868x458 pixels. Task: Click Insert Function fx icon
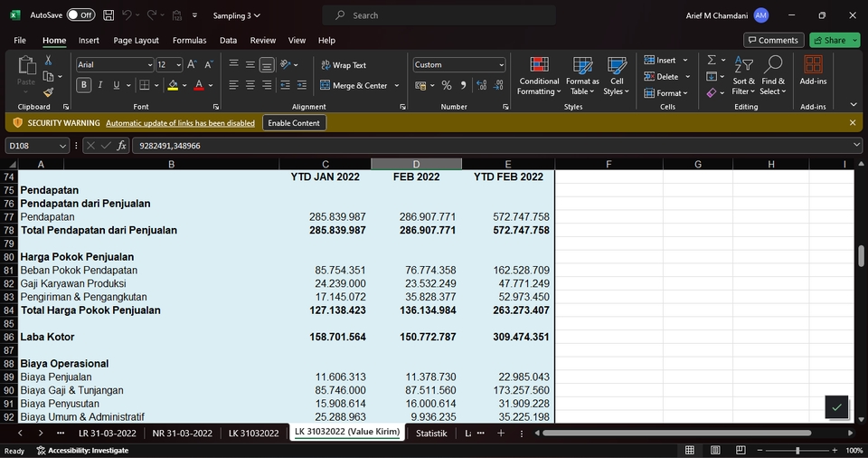coord(121,145)
